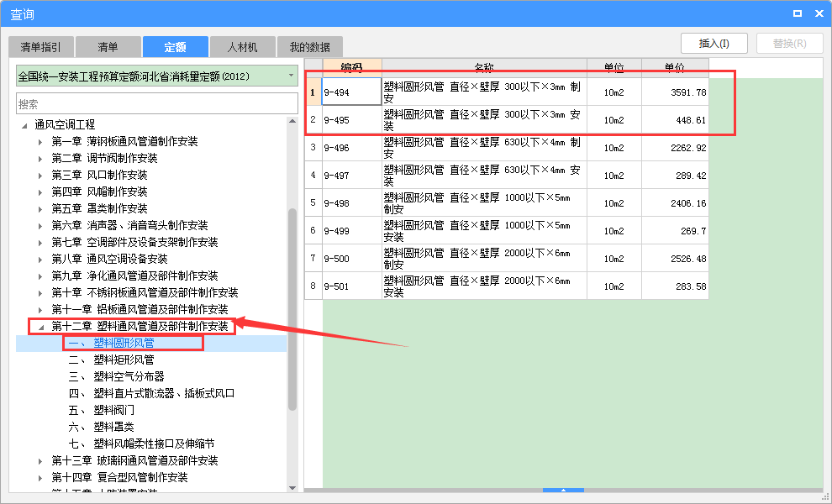Screen dimensions: 832x504
Task: Click price cell 448.61
Action: [675, 119]
